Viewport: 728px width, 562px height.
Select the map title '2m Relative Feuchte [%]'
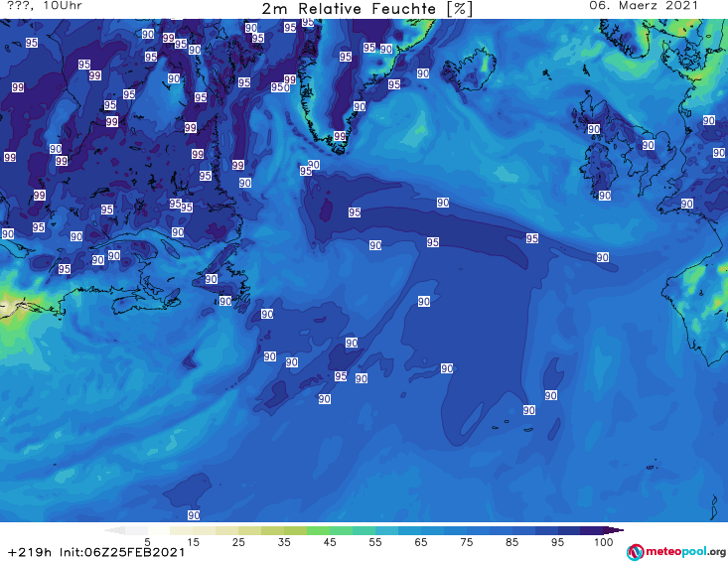coord(367,9)
